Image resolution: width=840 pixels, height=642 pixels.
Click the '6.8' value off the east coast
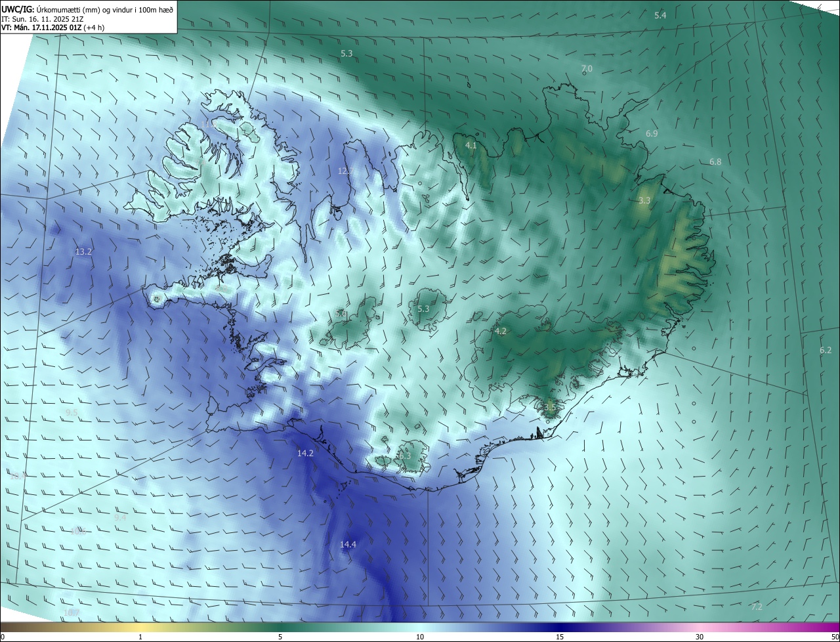click(x=715, y=161)
